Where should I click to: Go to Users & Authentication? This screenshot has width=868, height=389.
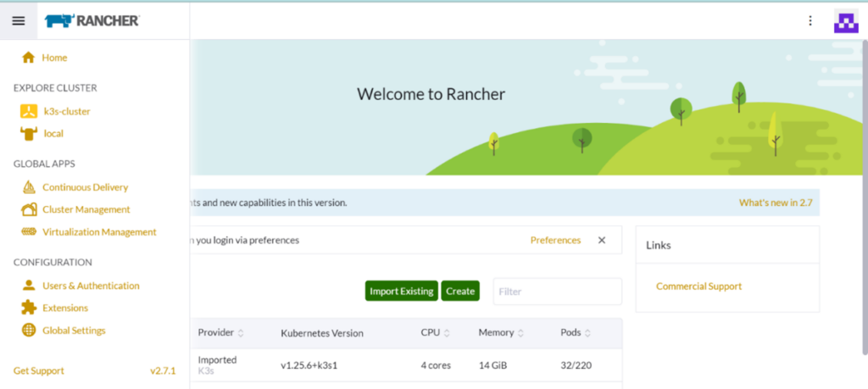pyautogui.click(x=91, y=286)
